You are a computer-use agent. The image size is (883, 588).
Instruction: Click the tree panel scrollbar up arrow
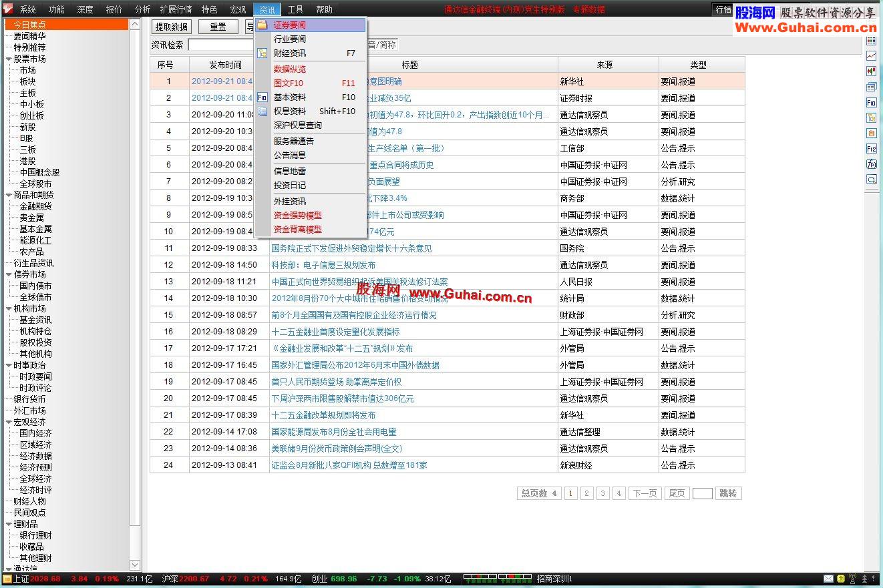[135, 24]
